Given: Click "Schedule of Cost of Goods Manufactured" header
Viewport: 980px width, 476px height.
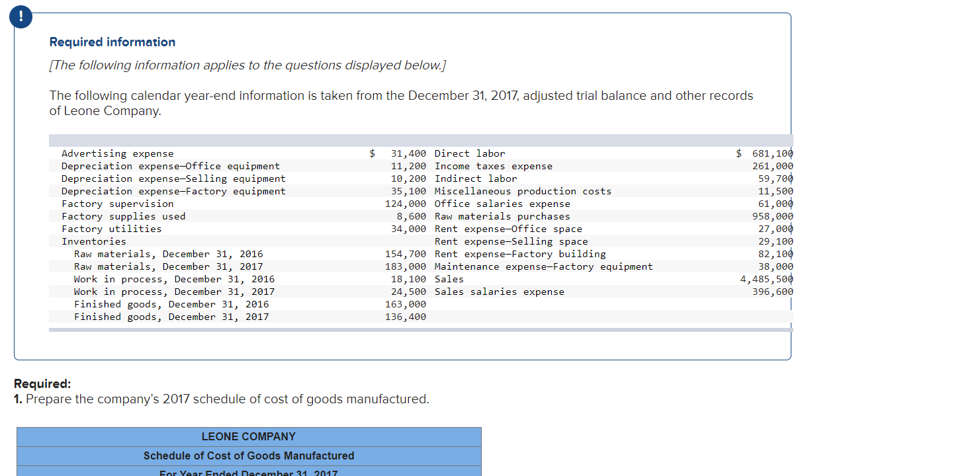Looking at the screenshot, I should (249, 456).
